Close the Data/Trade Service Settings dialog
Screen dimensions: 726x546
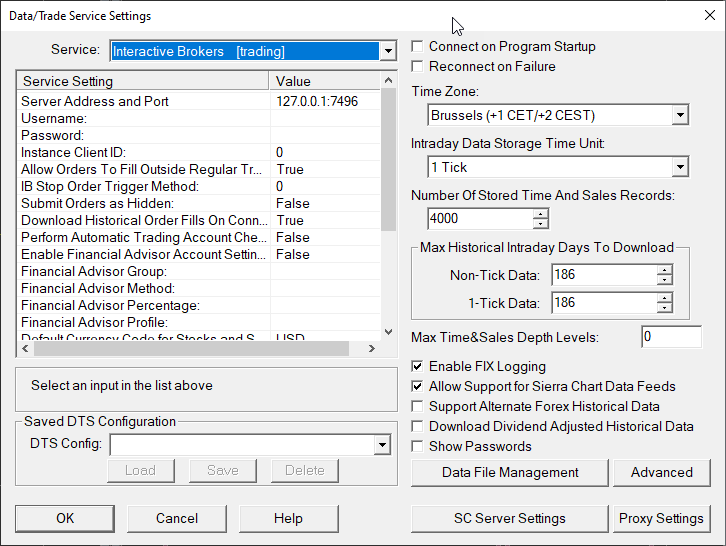pos(710,15)
